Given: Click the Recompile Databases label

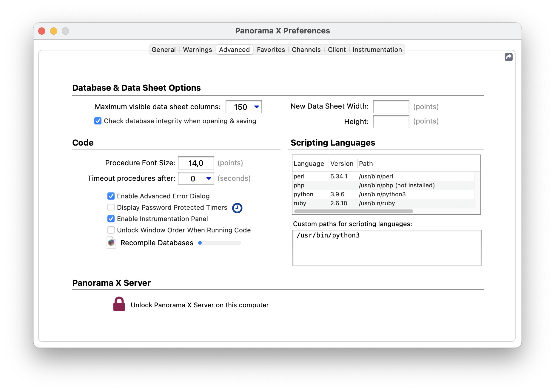Looking at the screenshot, I should click(157, 243).
